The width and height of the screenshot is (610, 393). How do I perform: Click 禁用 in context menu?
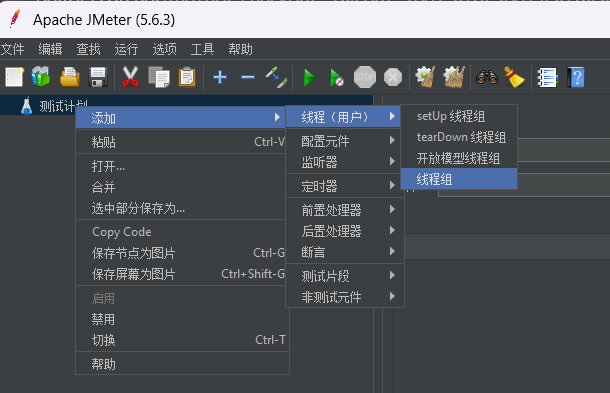181,319
